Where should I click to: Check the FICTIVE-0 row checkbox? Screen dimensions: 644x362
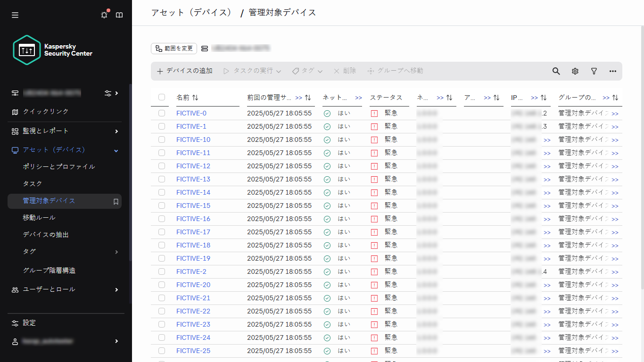coord(162,113)
